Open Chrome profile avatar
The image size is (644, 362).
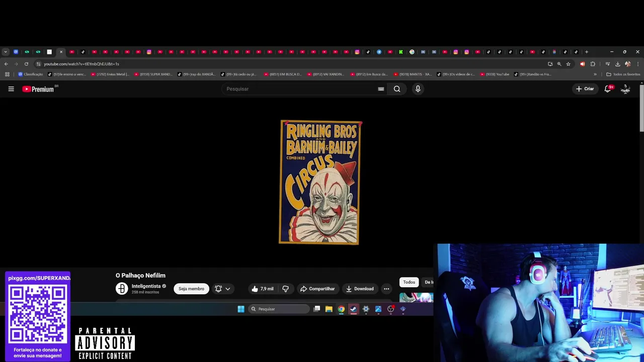627,64
